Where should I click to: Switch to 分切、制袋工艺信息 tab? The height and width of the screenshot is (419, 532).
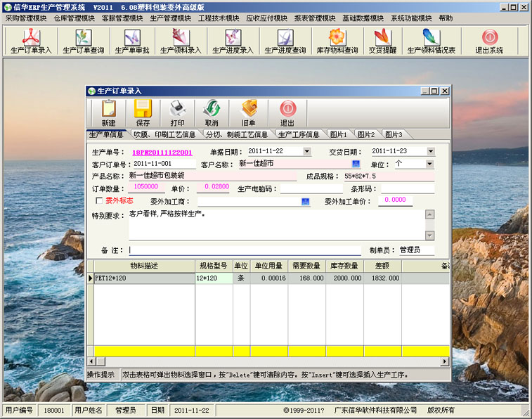237,134
